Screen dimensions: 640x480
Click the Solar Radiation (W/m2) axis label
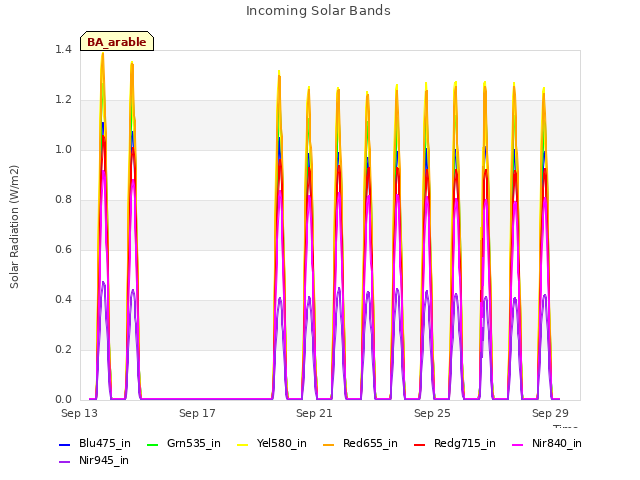(14, 227)
